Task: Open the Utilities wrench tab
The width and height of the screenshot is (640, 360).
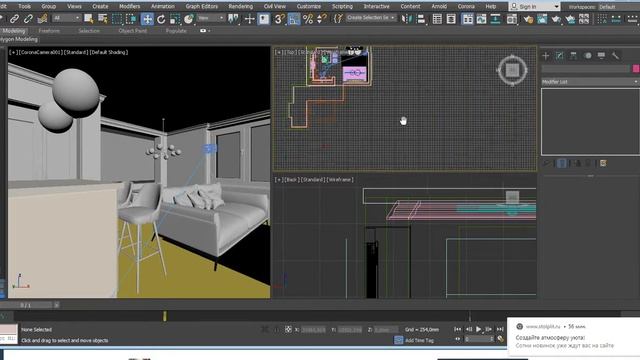Action: [x=616, y=56]
